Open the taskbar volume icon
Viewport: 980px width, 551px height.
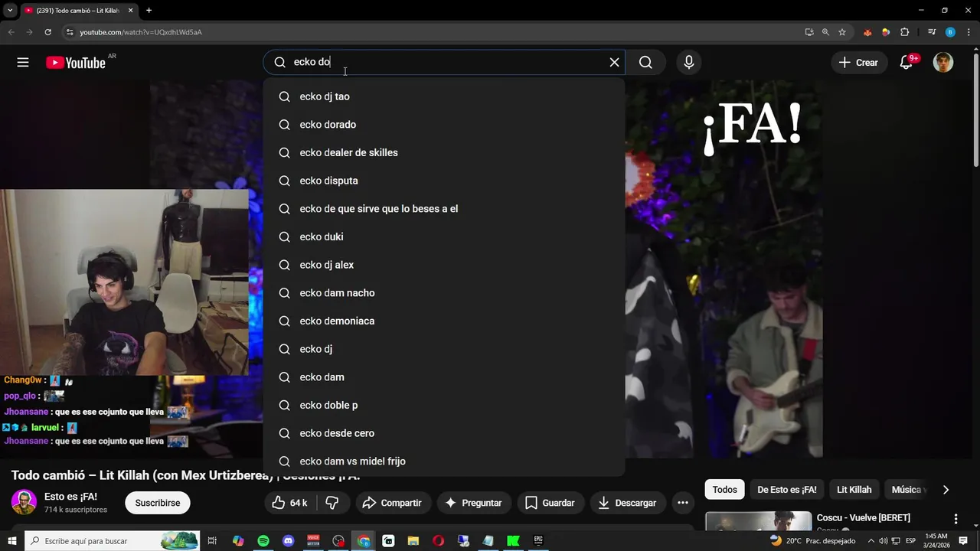883,541
